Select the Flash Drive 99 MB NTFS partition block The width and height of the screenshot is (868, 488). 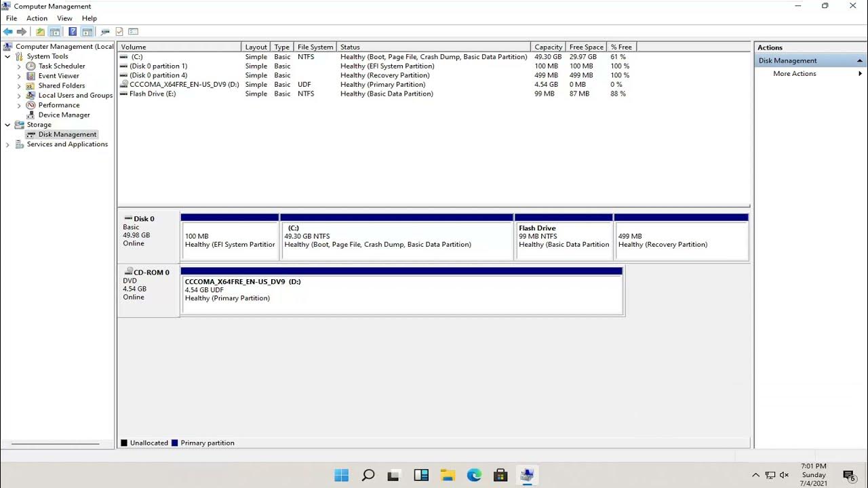pyautogui.click(x=564, y=237)
